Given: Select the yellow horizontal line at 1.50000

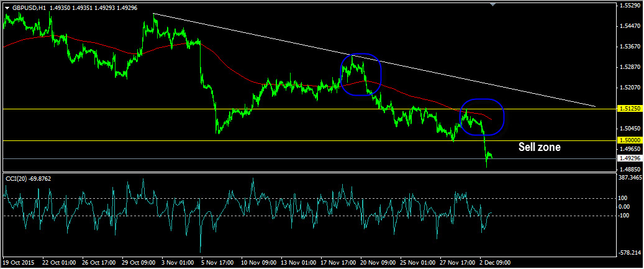Looking at the screenshot, I should click(310, 140).
